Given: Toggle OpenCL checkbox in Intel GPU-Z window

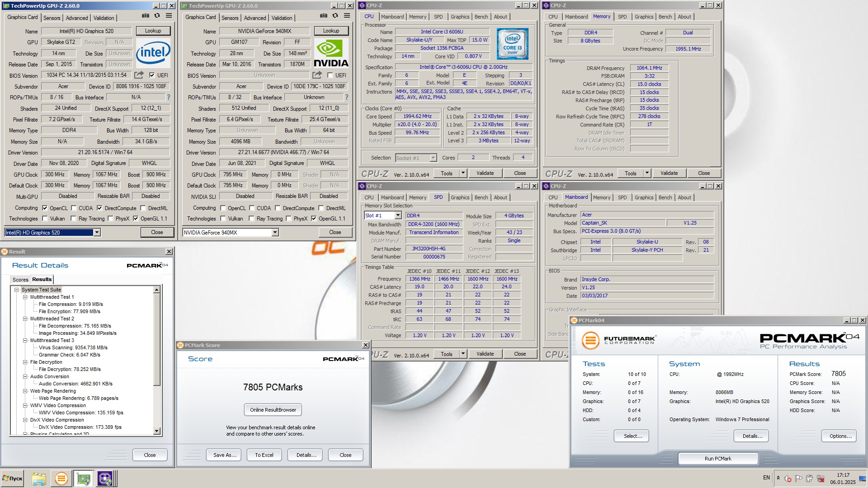Looking at the screenshot, I should (x=45, y=208).
